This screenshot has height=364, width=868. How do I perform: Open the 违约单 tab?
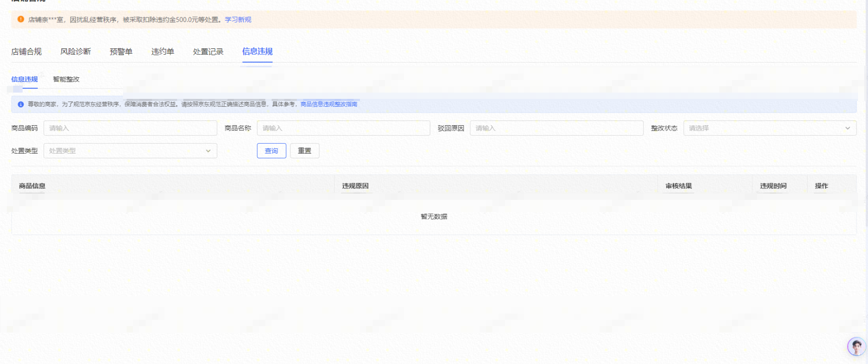tap(163, 52)
